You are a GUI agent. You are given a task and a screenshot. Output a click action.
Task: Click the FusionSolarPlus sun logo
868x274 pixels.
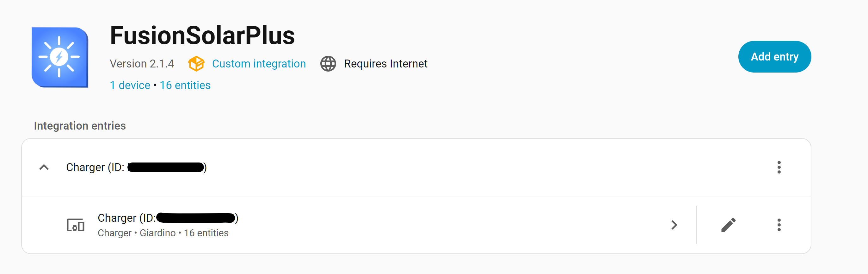coord(60,57)
